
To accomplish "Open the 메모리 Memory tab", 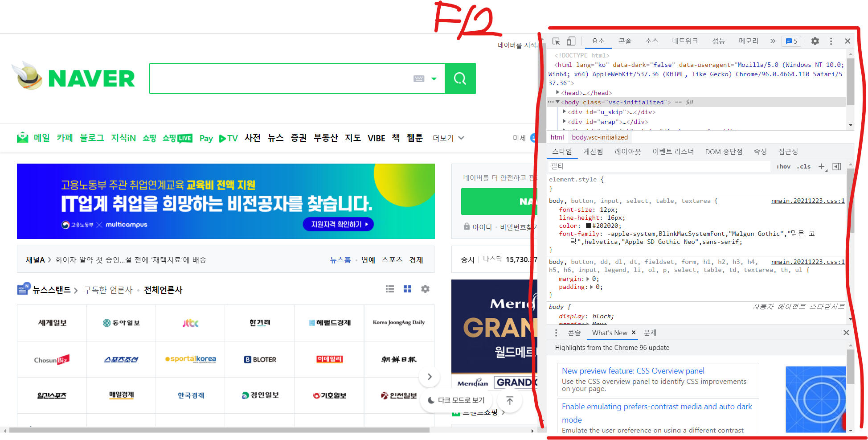I will tap(749, 41).
